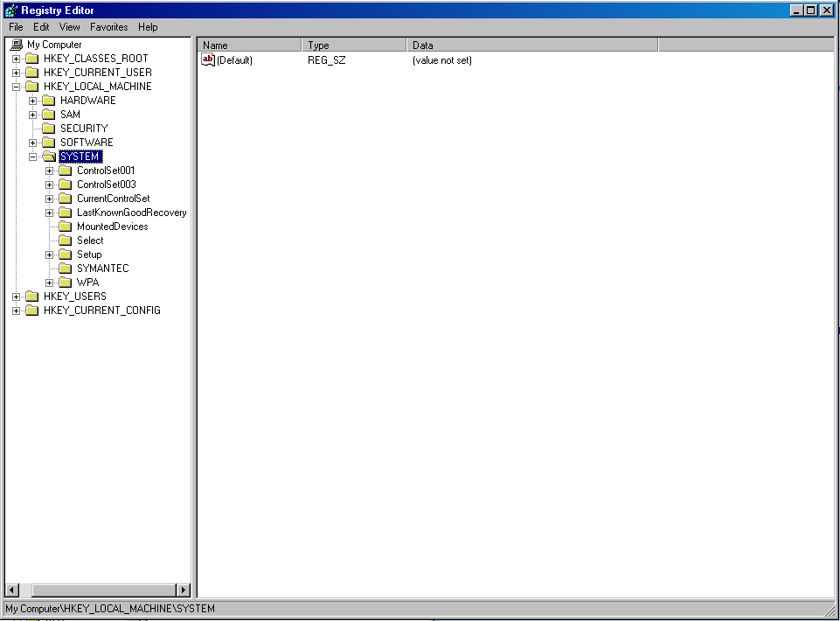Click the (value not set) data cell
Viewport: 840px width, 621px height.
442,60
